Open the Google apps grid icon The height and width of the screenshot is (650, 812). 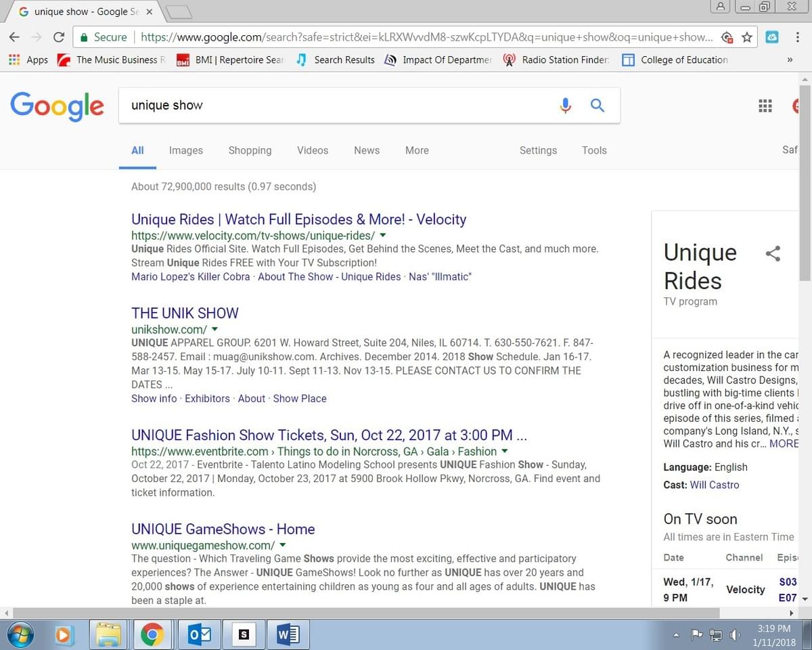(765, 106)
